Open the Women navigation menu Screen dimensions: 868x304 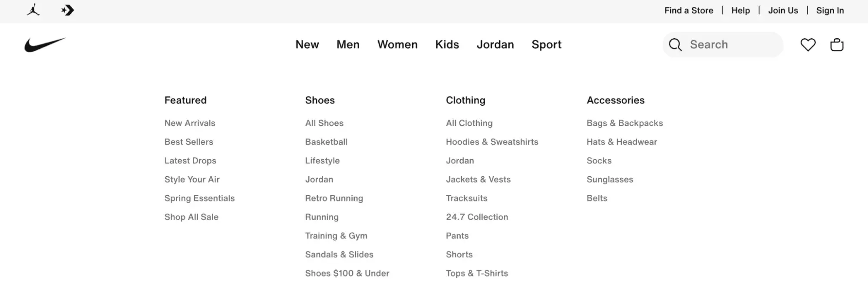pyautogui.click(x=397, y=44)
